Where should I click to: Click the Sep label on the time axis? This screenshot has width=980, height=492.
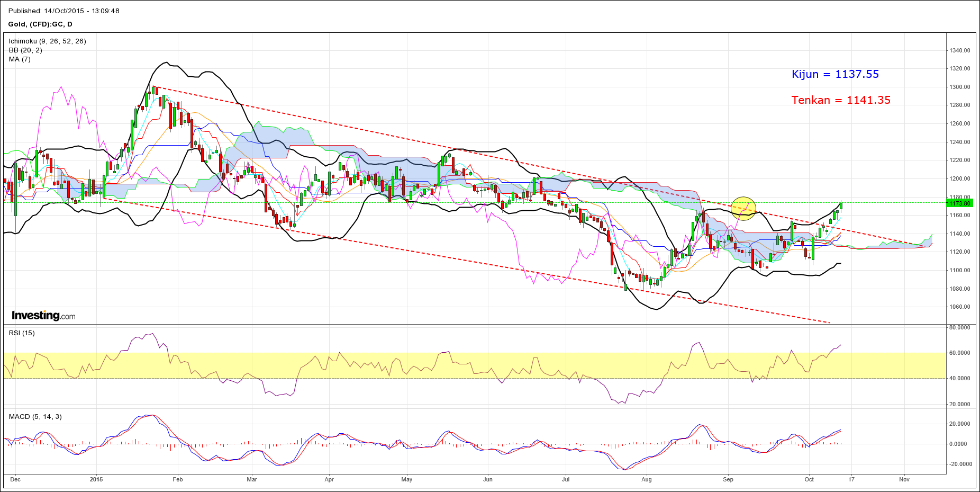click(728, 480)
